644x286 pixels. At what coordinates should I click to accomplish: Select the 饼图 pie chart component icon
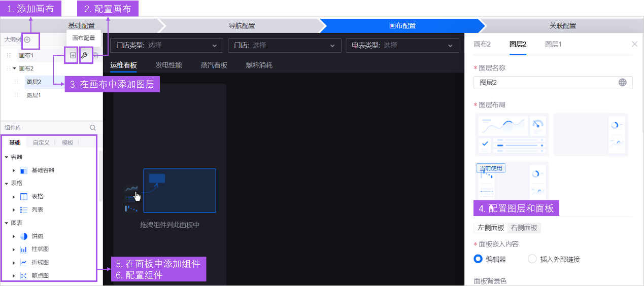click(x=24, y=236)
